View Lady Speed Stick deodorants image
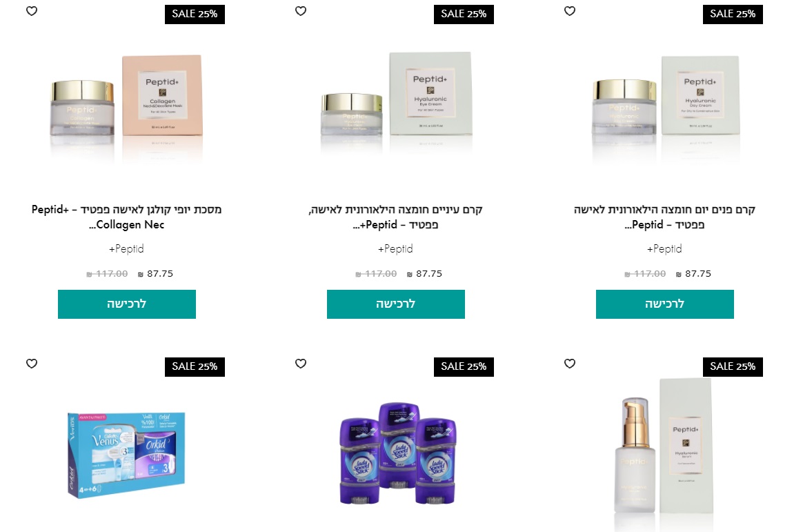803x532 pixels. click(398, 453)
